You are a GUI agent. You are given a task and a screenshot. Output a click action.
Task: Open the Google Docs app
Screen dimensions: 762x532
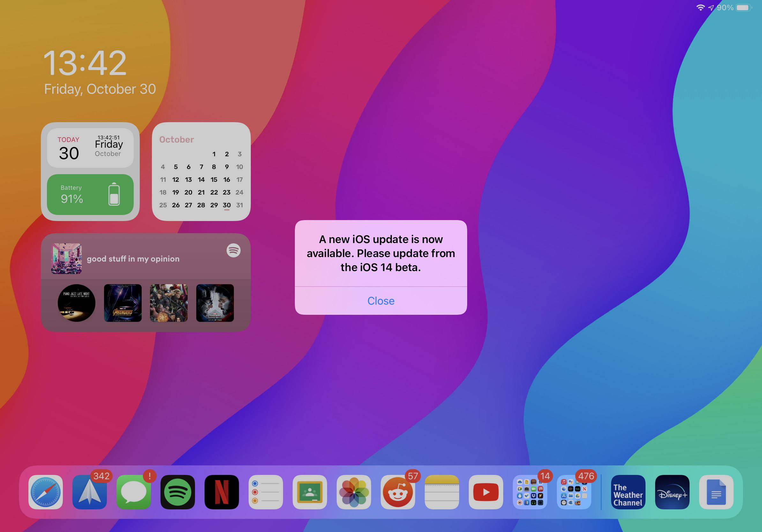[716, 492]
